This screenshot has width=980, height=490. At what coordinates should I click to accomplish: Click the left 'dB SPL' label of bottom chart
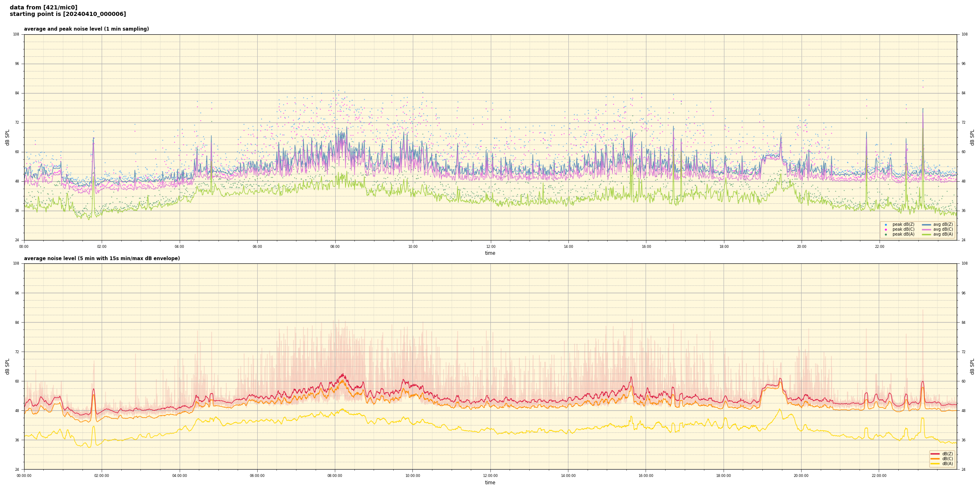click(7, 366)
